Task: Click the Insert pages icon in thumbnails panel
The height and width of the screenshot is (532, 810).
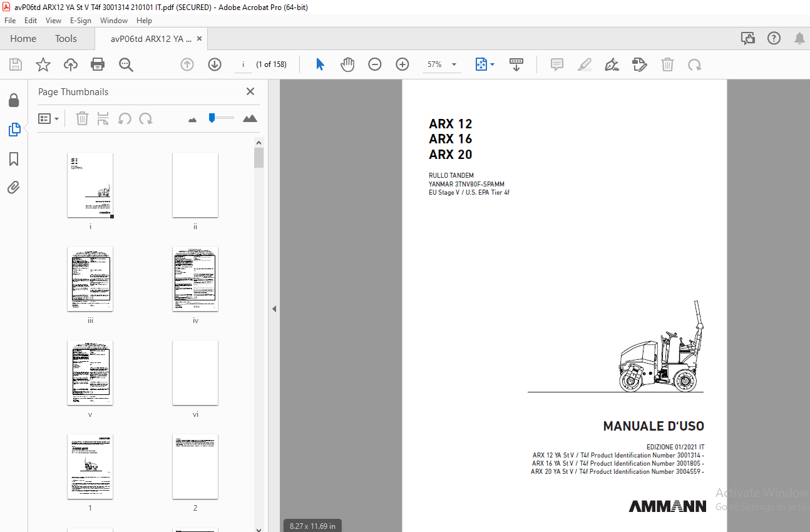Action: point(103,118)
